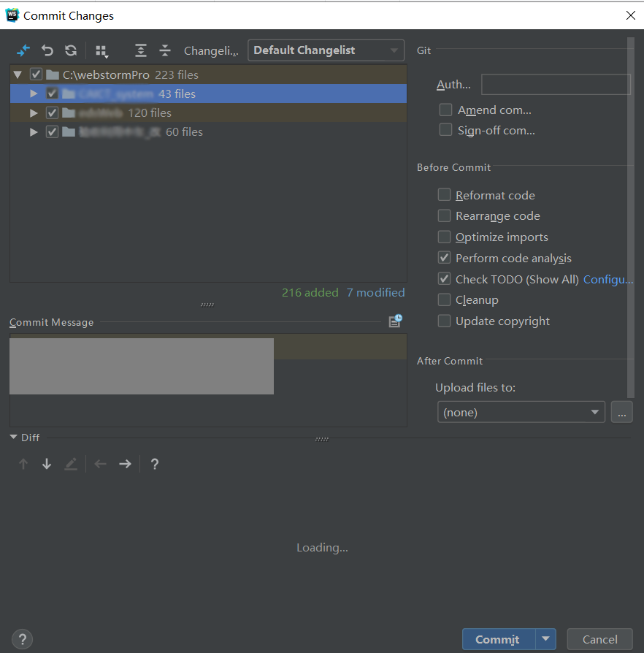The width and height of the screenshot is (644, 653).
Task: Click the compare next file right arrow
Action: tap(125, 464)
